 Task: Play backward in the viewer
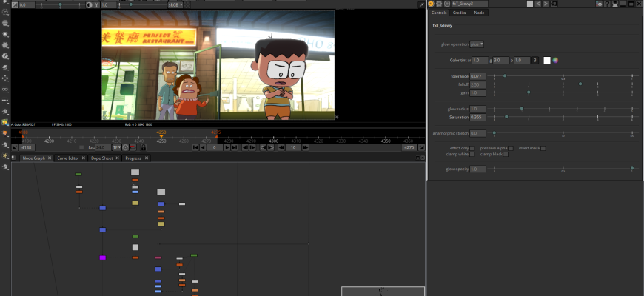tap(203, 147)
